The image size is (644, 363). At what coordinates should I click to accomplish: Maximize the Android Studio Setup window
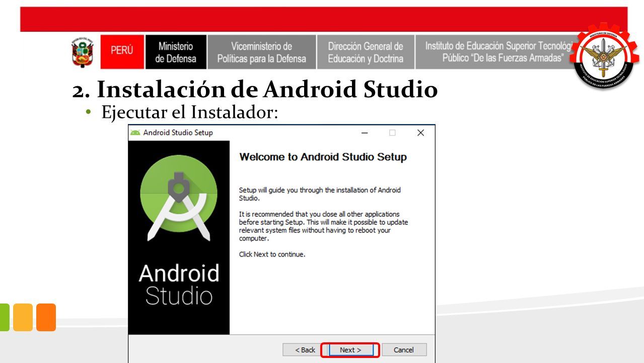coord(392,133)
